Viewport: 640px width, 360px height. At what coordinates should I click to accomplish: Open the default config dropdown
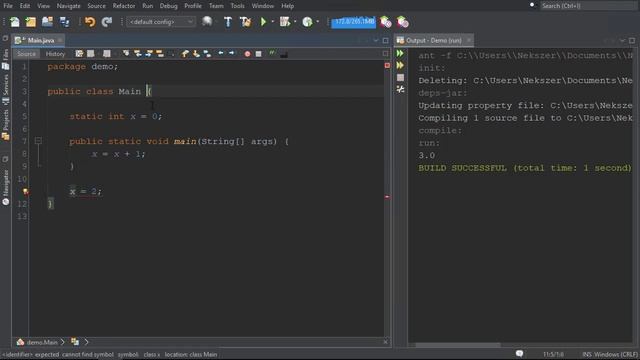point(161,22)
